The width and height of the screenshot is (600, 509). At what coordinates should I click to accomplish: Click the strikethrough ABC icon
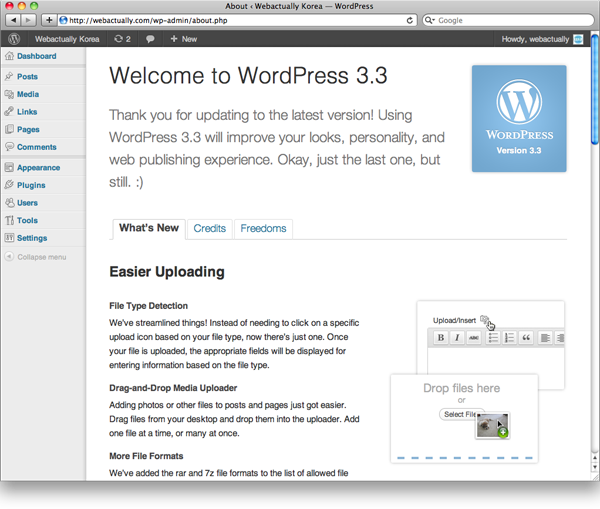click(x=474, y=338)
